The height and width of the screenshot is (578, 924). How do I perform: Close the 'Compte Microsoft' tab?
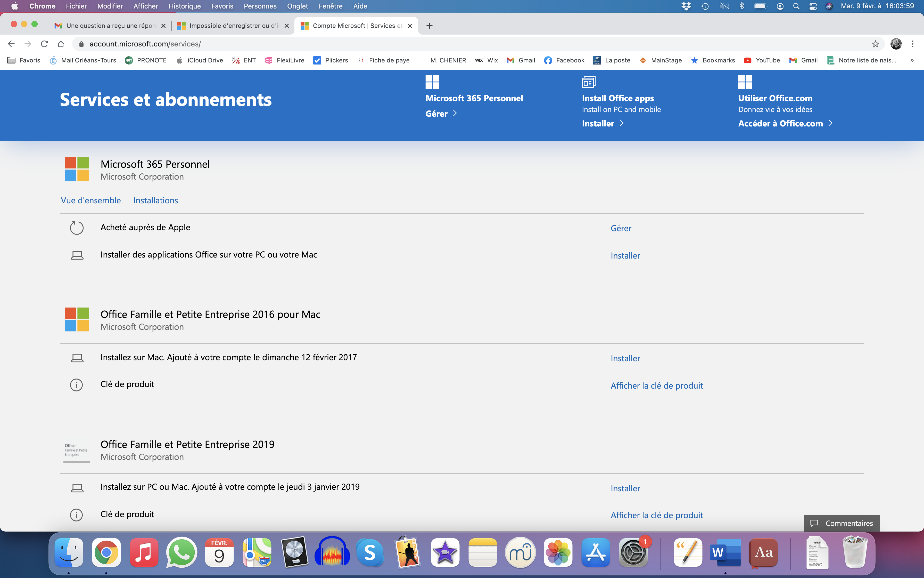point(410,26)
